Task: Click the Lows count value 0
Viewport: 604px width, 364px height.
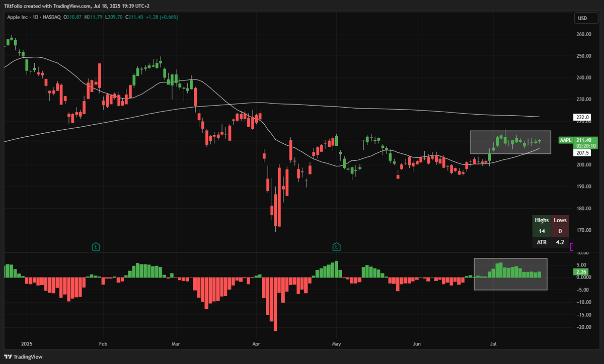Action: click(x=560, y=231)
